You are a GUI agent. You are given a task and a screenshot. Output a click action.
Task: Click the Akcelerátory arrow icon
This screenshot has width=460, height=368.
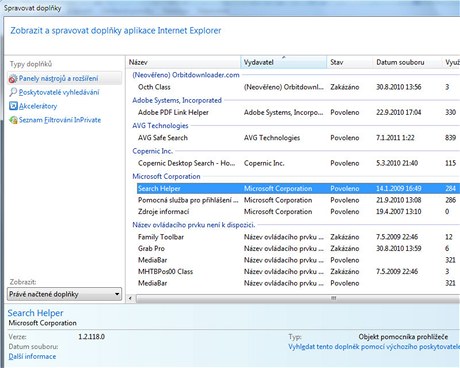point(13,106)
